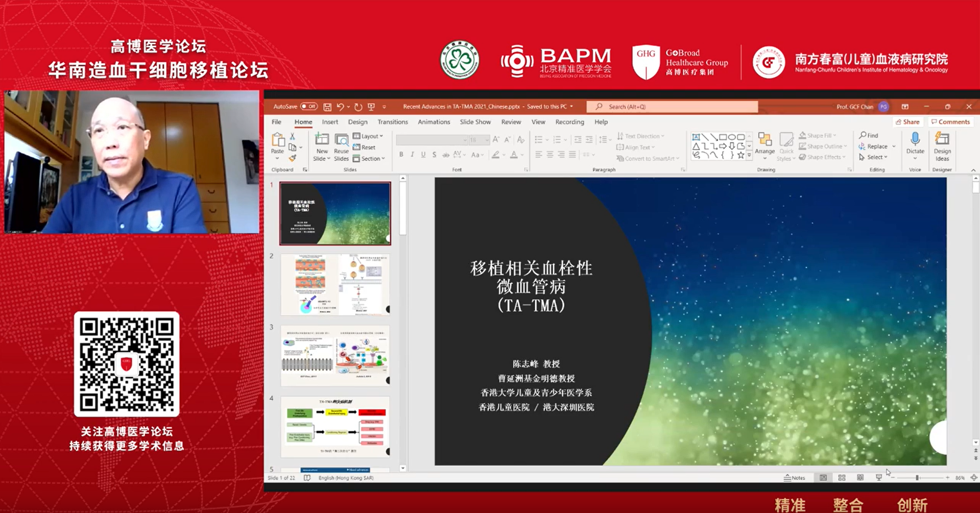Image resolution: width=980 pixels, height=513 pixels.
Task: Switch to Slide Sorter view icon
Action: point(842,478)
